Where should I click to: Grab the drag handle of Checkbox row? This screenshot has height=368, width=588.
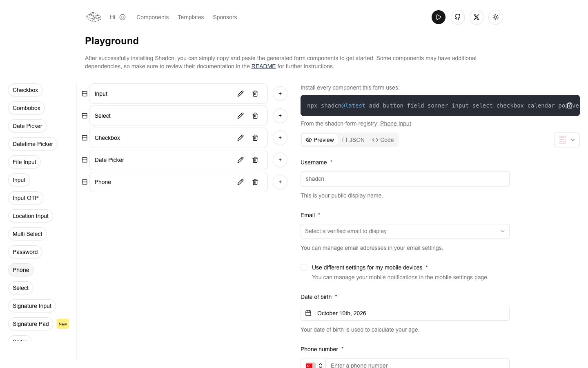pos(85,138)
